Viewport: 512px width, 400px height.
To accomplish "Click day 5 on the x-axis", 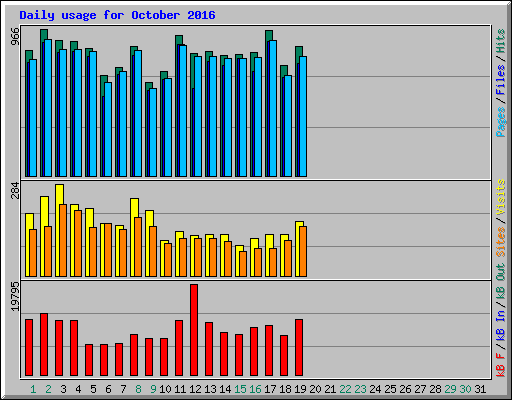I will (x=93, y=389).
